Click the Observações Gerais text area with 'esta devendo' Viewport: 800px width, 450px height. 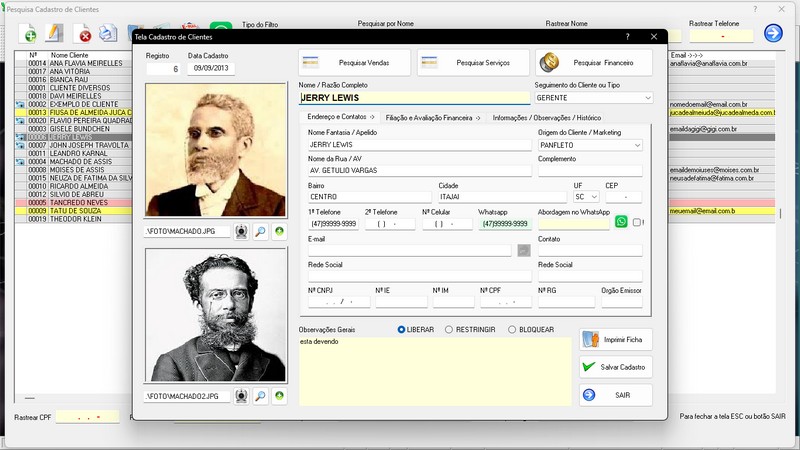pyautogui.click(x=435, y=371)
